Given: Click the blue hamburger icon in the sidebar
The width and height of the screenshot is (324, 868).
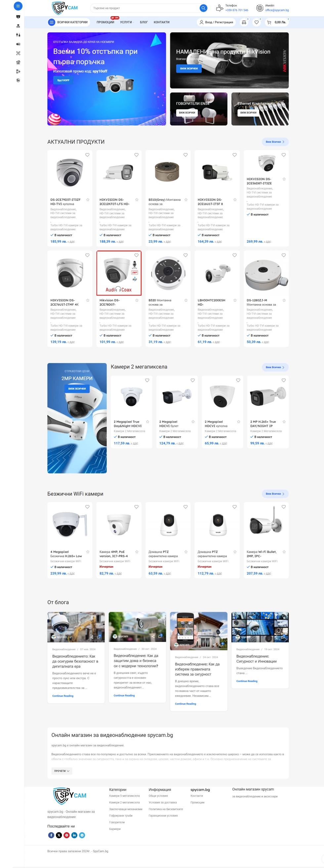Looking at the screenshot, I should 18,6.
